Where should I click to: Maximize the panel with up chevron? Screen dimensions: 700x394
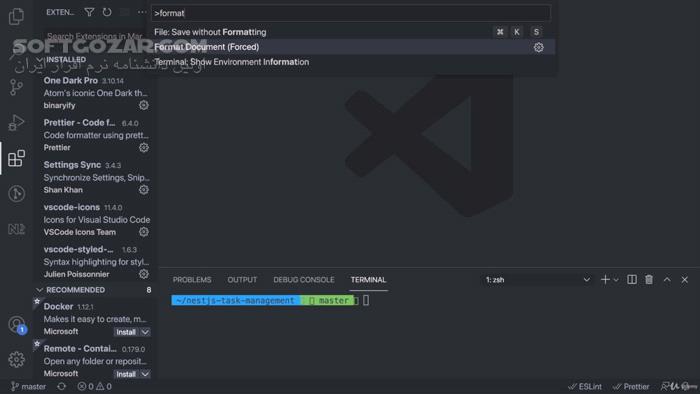pos(667,280)
